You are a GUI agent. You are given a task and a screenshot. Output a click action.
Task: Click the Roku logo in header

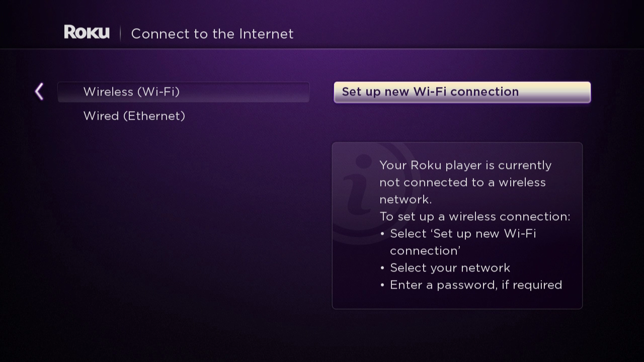click(87, 32)
